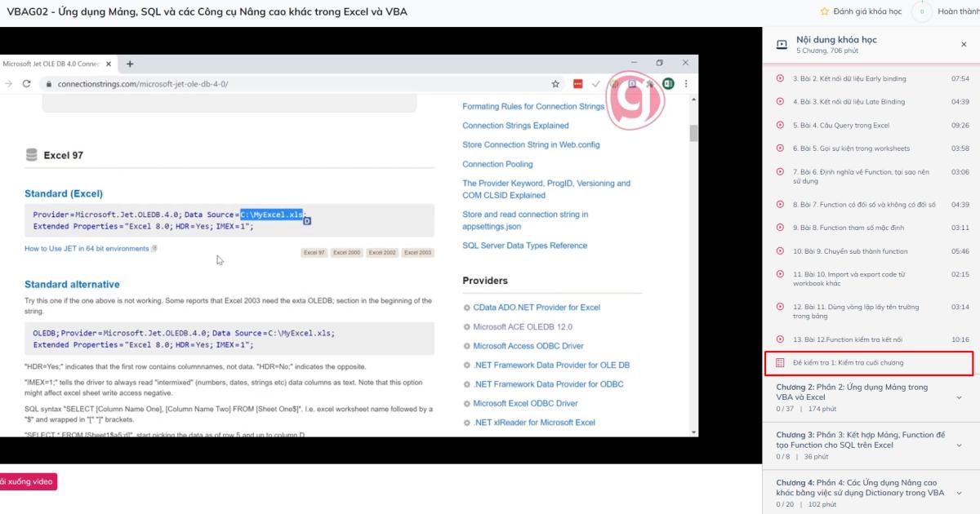This screenshot has height=514, width=980.
Task: Open lesson Bài 4. Câu Query trong Excel
Action: coord(841,126)
